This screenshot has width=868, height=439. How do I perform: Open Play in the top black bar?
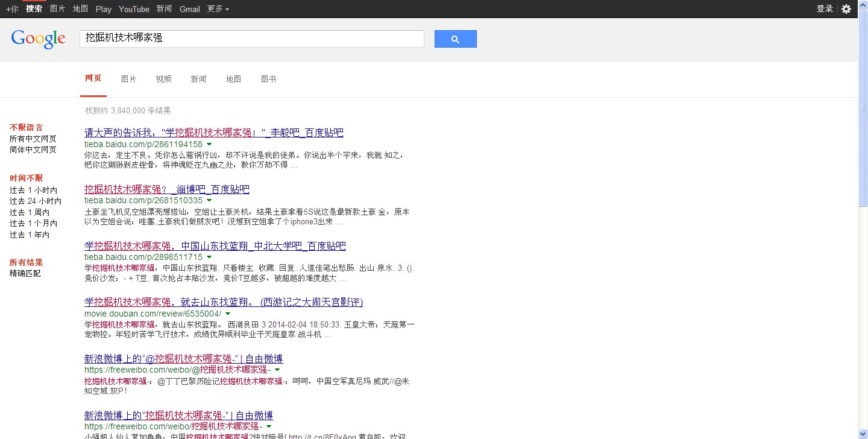[x=103, y=9]
